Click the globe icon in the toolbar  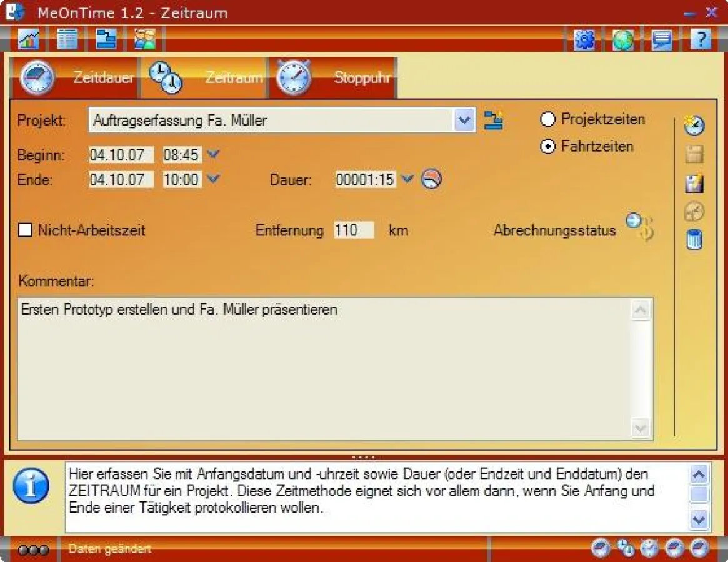[x=622, y=39]
